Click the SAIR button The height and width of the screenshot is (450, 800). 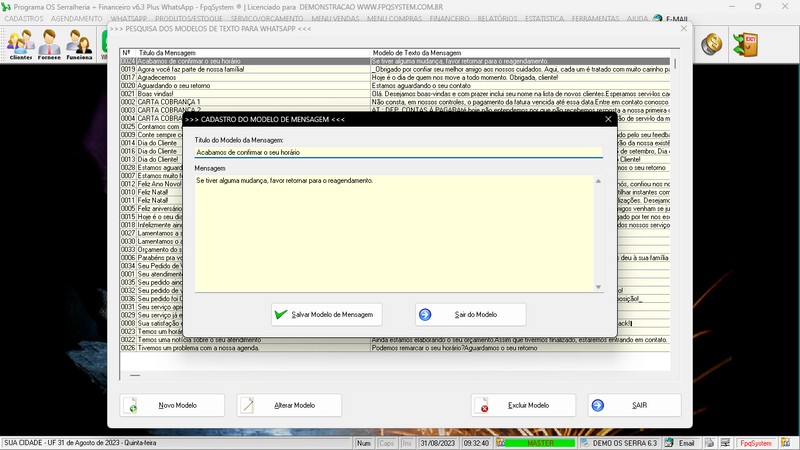coord(634,405)
